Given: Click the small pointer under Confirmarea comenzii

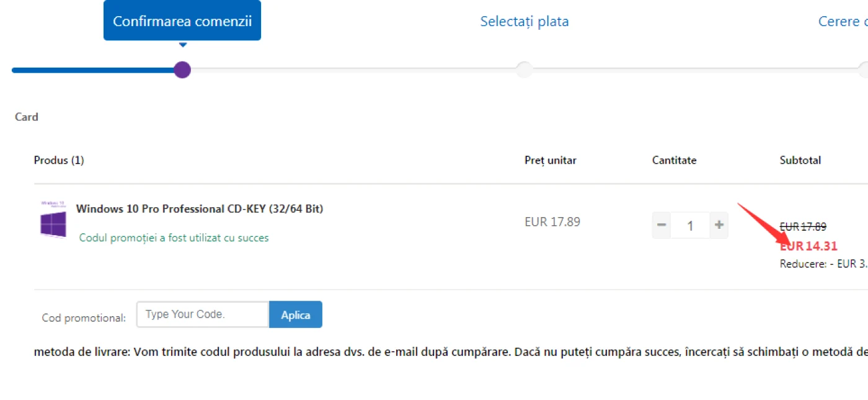Looking at the screenshot, I should click(182, 45).
